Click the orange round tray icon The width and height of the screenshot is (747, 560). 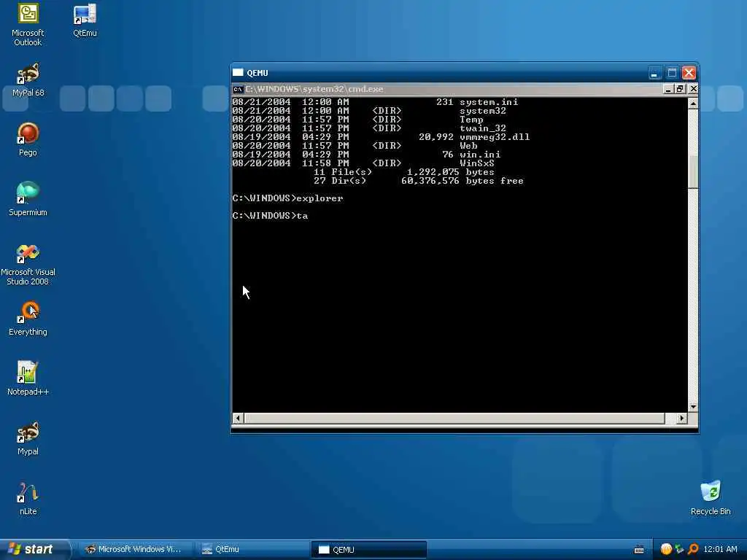[666, 549]
